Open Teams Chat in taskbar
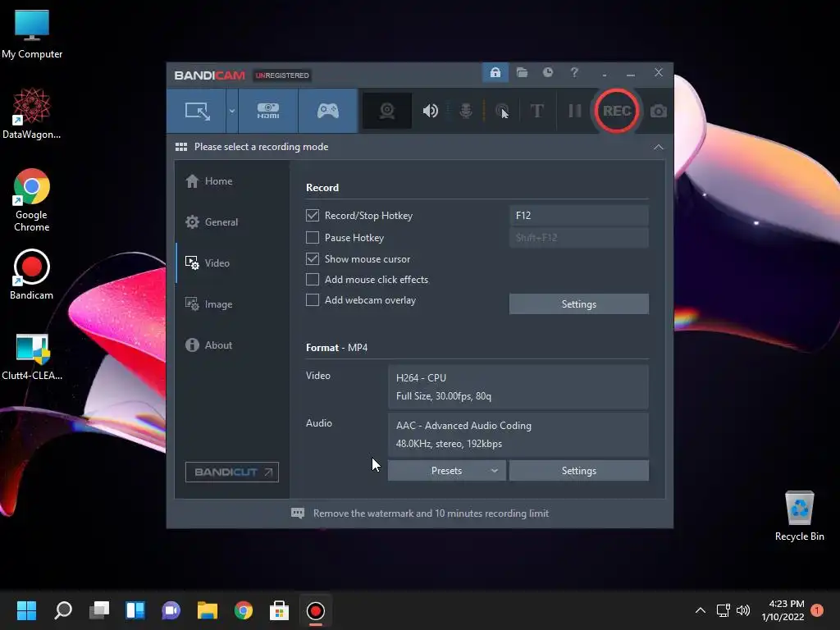This screenshot has height=630, width=840. tap(171, 610)
